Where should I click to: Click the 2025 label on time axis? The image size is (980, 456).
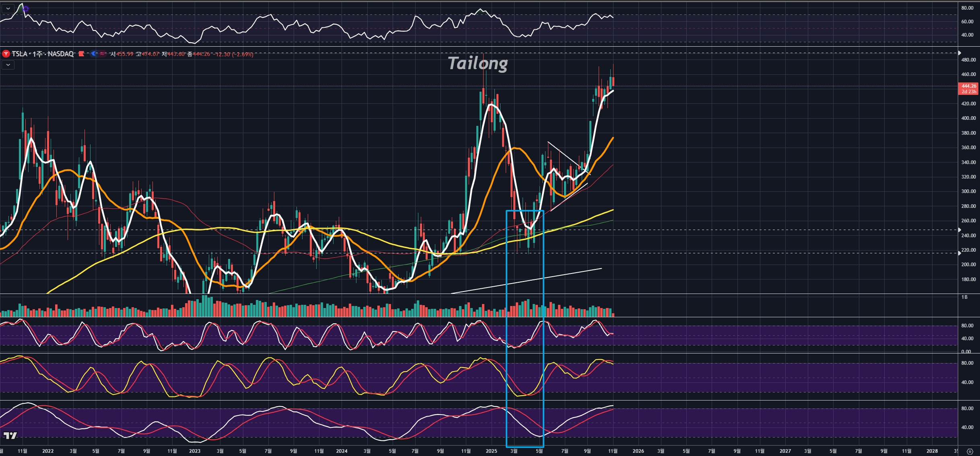[491, 451]
